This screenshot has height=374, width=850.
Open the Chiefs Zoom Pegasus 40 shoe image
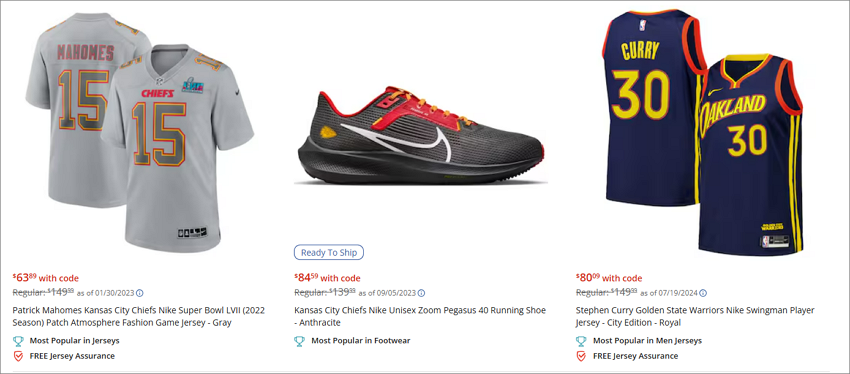click(x=421, y=136)
